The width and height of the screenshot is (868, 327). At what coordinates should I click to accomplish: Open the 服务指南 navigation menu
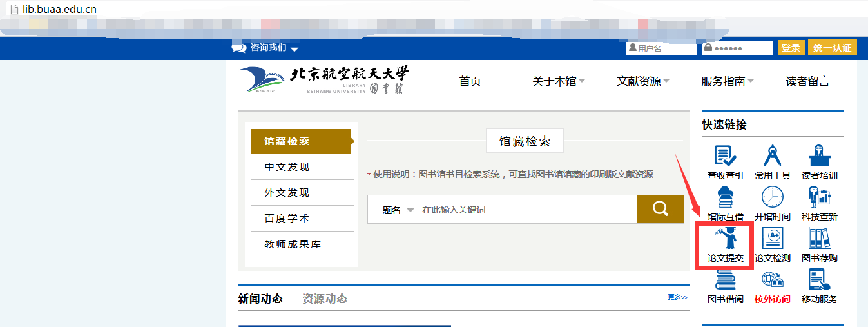point(728,81)
